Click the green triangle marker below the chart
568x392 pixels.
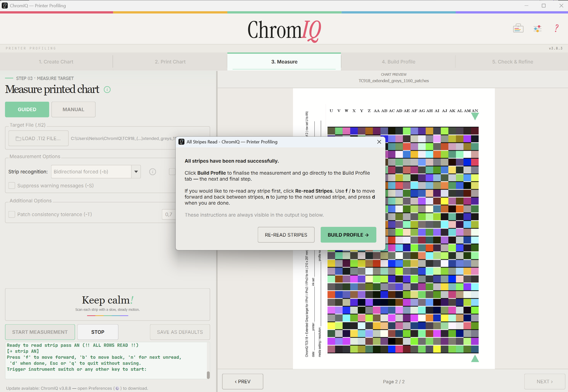475,359
